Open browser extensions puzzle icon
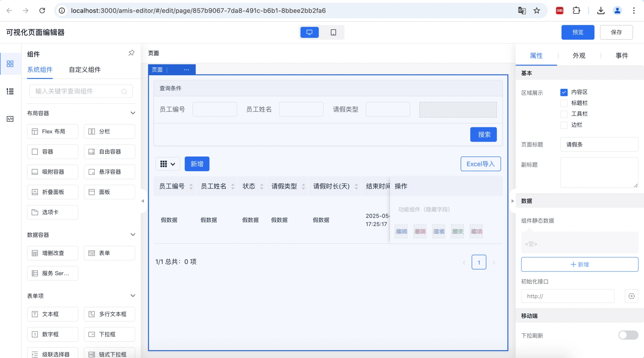644x358 pixels. click(576, 10)
